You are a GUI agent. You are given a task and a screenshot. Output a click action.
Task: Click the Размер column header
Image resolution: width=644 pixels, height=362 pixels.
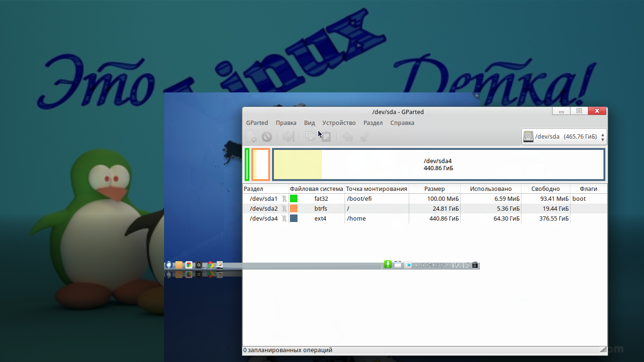435,189
